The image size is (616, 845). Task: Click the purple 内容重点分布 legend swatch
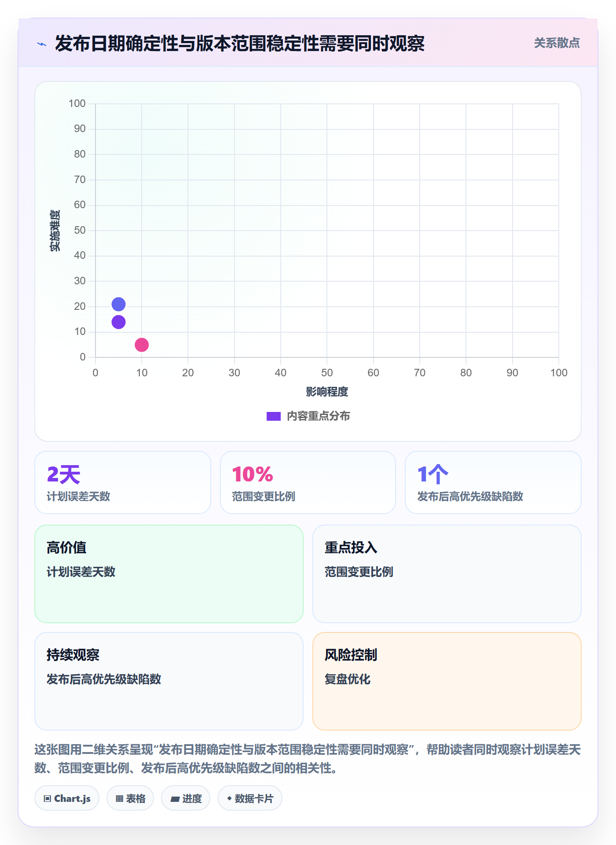[x=273, y=416]
